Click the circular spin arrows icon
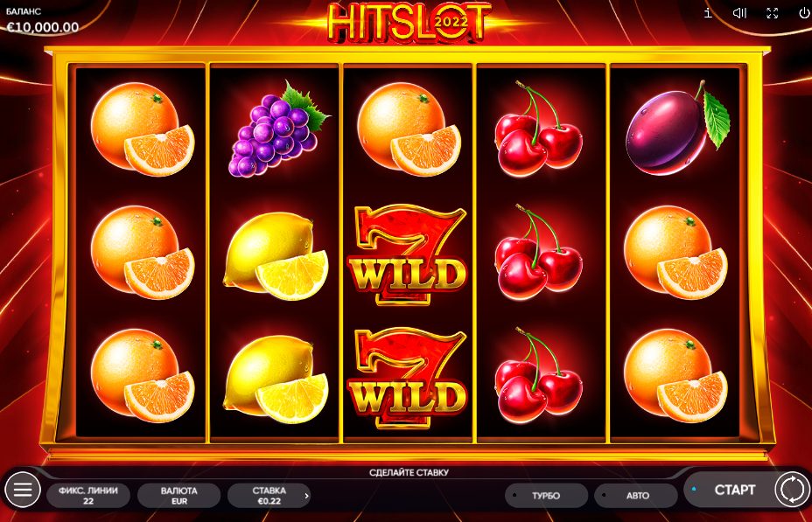The image size is (812, 522). coord(792,489)
